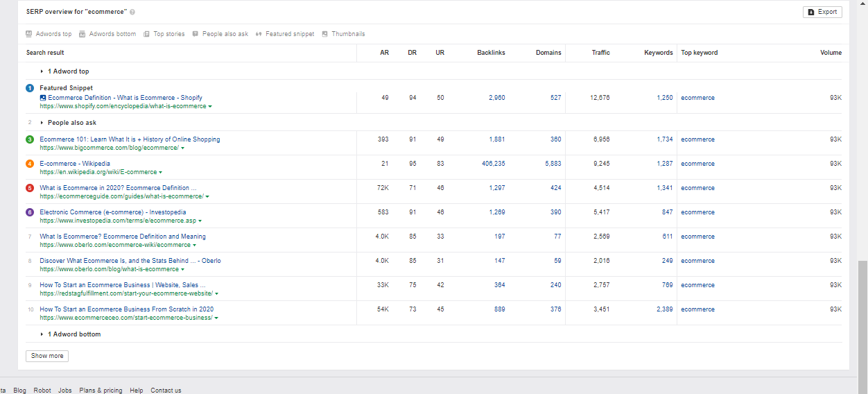This screenshot has height=394, width=868.
Task: Export the SERP overview data
Action: [822, 12]
